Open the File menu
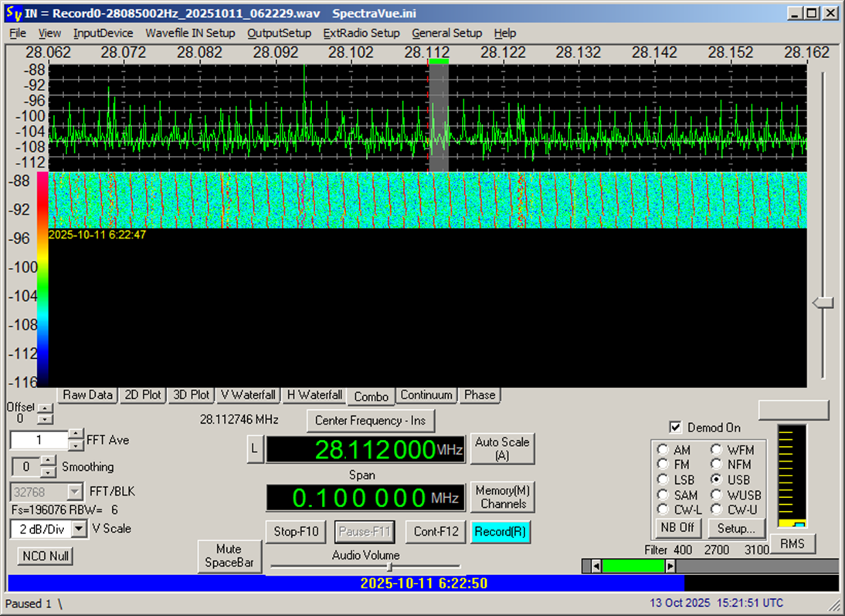The height and width of the screenshot is (616, 845). (17, 33)
